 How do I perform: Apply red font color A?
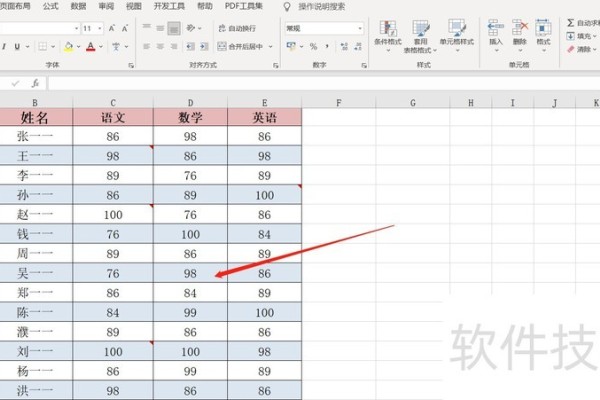[x=91, y=47]
